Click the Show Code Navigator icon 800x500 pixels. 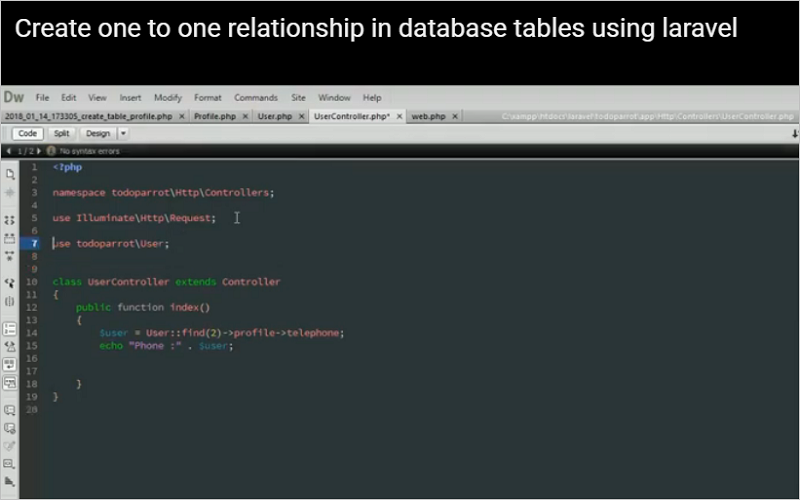(10, 192)
